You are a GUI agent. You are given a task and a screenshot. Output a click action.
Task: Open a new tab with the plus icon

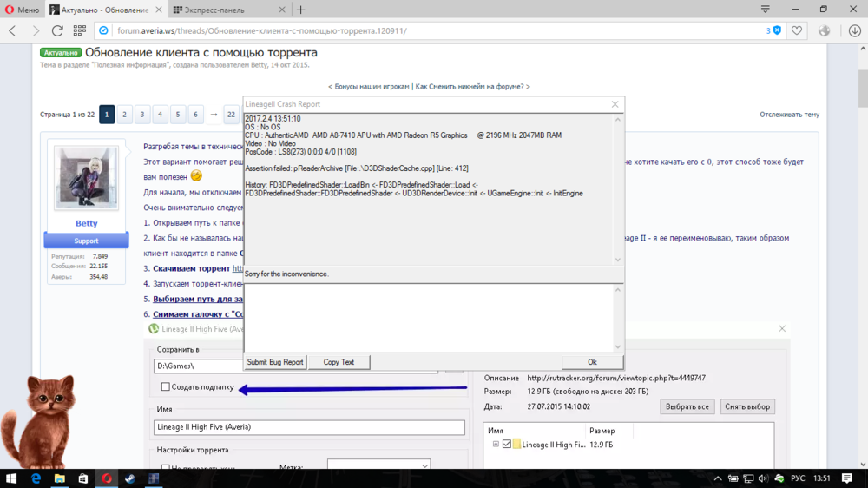[x=301, y=10]
